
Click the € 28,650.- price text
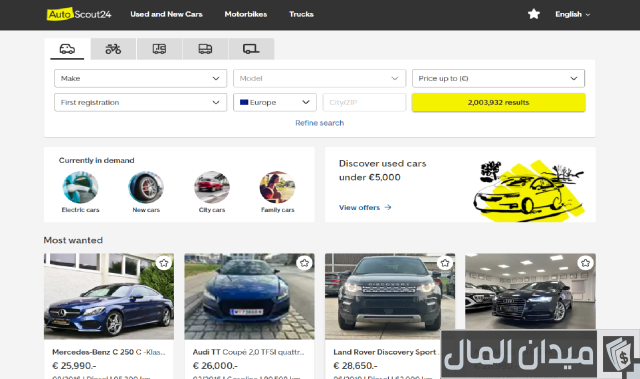[x=356, y=366]
